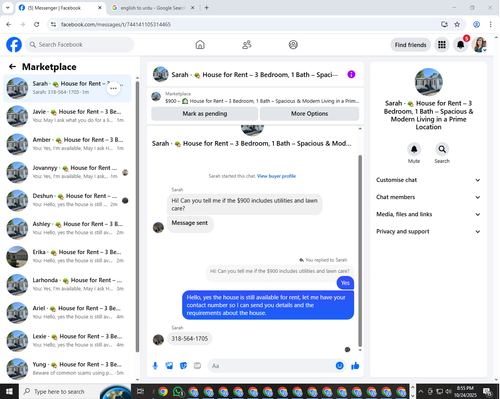The width and height of the screenshot is (500, 399).
Task: Reload the page in browser
Action: [37, 24]
